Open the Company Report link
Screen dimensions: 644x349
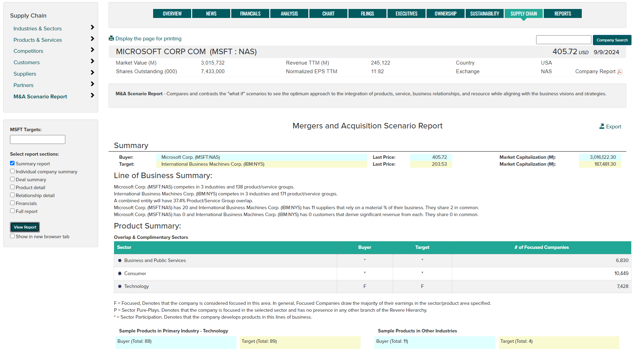(595, 71)
